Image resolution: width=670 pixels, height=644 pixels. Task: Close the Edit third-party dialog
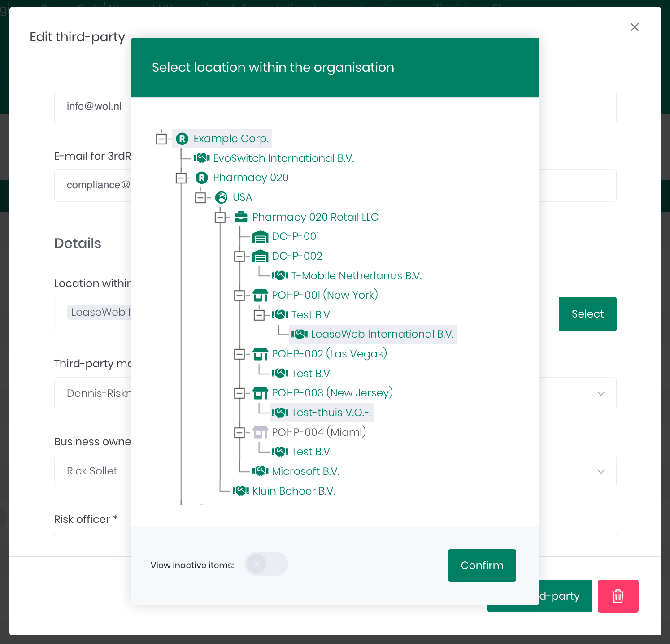(635, 27)
